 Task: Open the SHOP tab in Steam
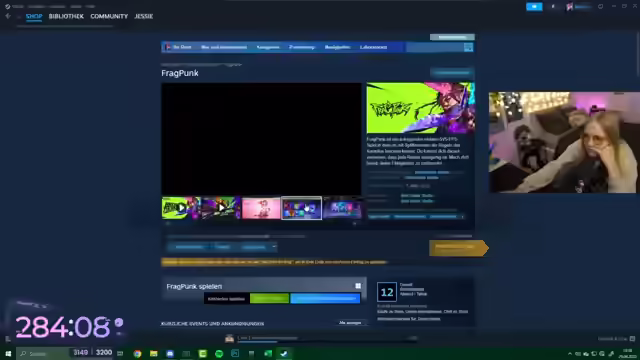[x=34, y=16]
